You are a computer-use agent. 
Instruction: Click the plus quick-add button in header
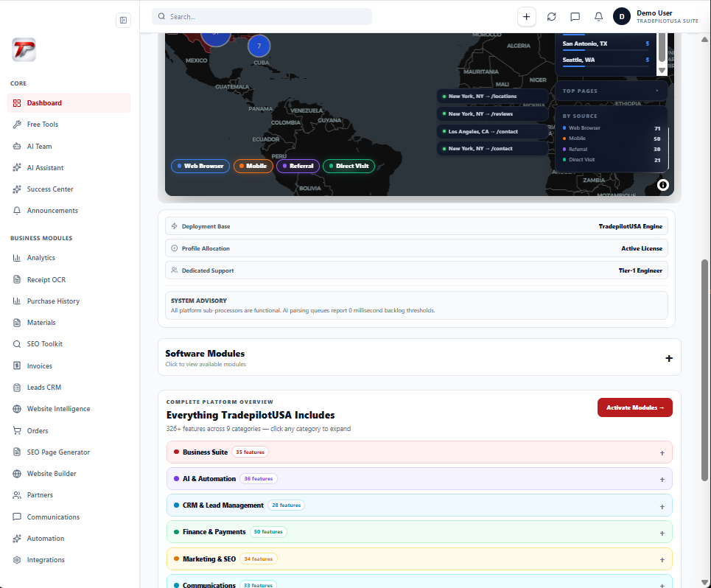point(527,17)
